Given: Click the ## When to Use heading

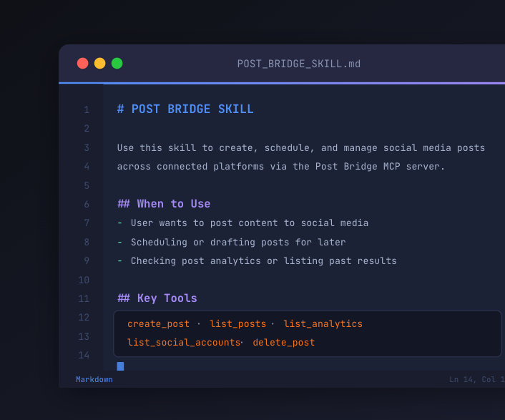Looking at the screenshot, I should coord(164,203).
